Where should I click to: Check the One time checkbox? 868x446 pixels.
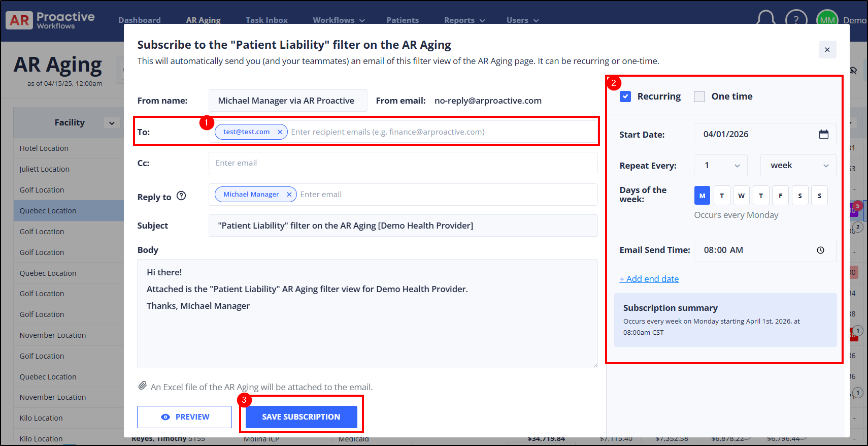coord(699,97)
